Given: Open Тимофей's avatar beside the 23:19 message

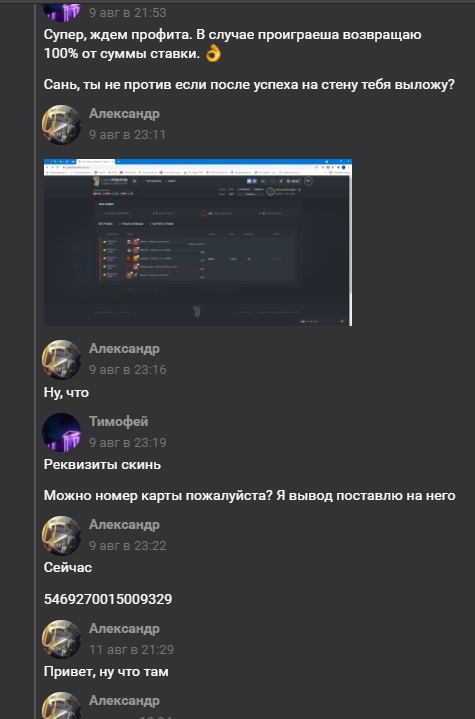Looking at the screenshot, I should pos(61,432).
